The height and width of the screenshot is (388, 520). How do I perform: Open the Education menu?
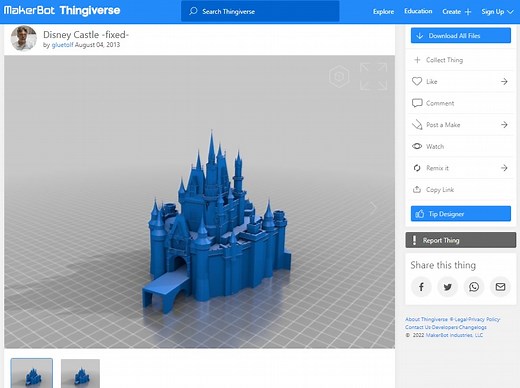tap(418, 11)
